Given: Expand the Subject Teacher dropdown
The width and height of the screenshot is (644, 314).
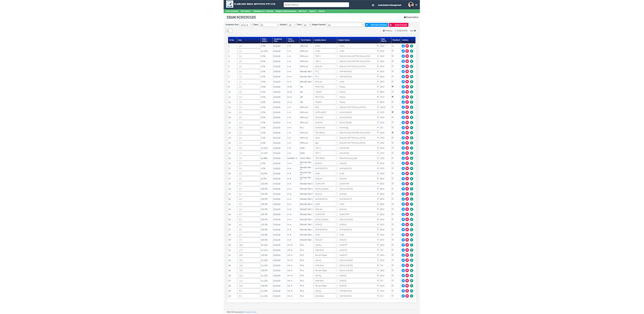Looking at the screenshot, I should [345, 24].
